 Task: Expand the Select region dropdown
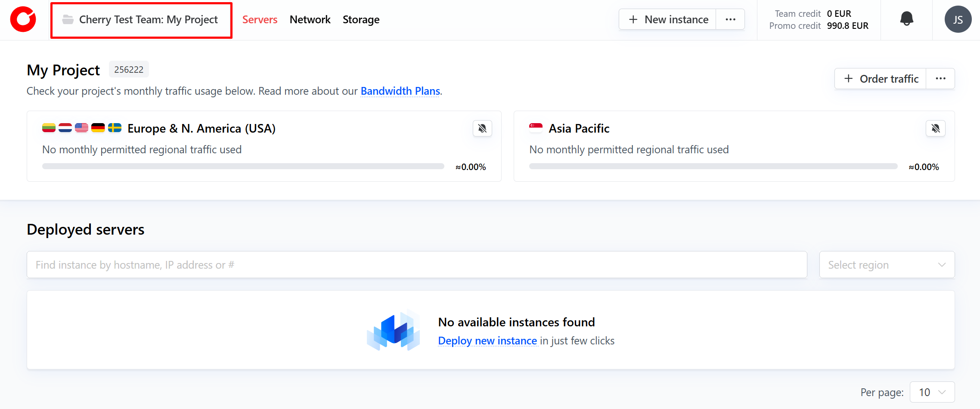[887, 265]
